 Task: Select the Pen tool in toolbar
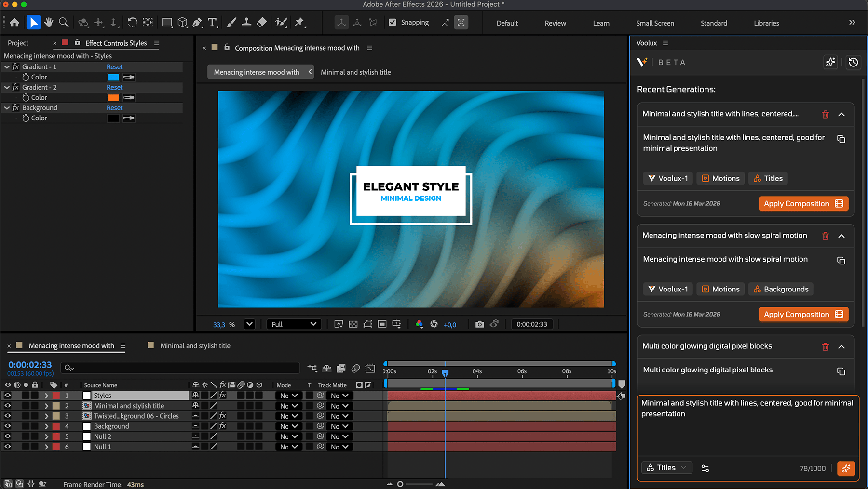coord(197,23)
